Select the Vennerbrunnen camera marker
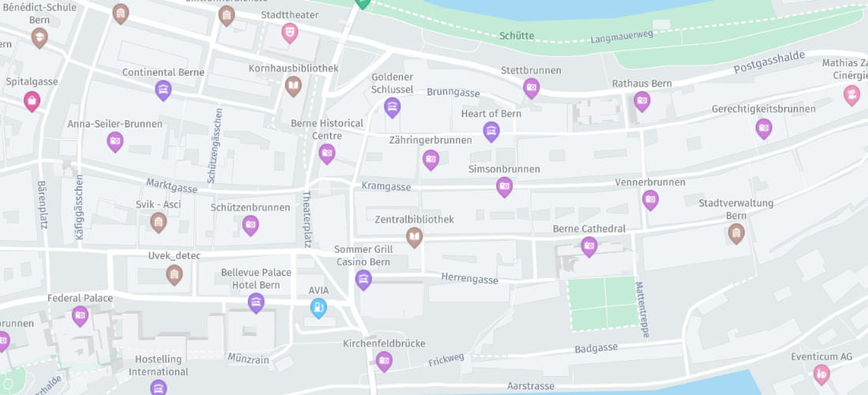 coord(651,200)
